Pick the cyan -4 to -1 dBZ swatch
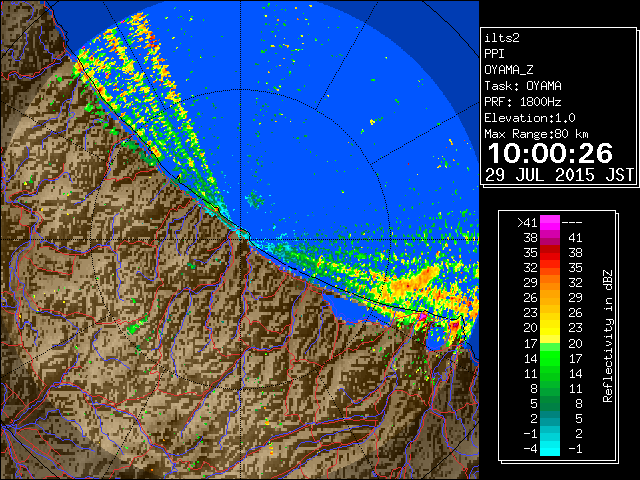640x480 pixels. tap(550, 448)
